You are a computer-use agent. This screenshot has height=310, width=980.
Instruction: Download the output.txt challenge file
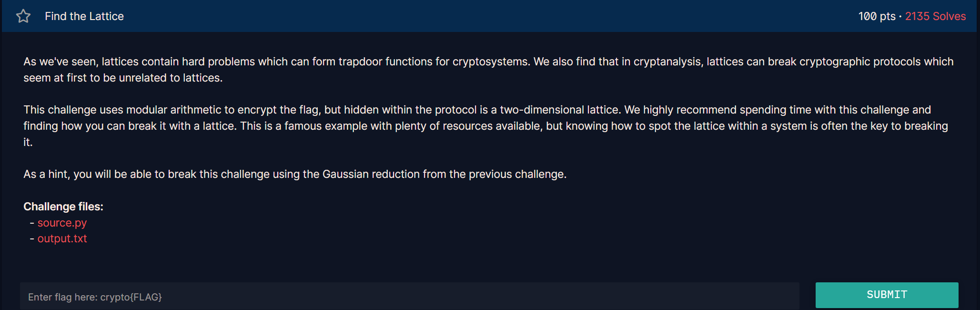[62, 238]
